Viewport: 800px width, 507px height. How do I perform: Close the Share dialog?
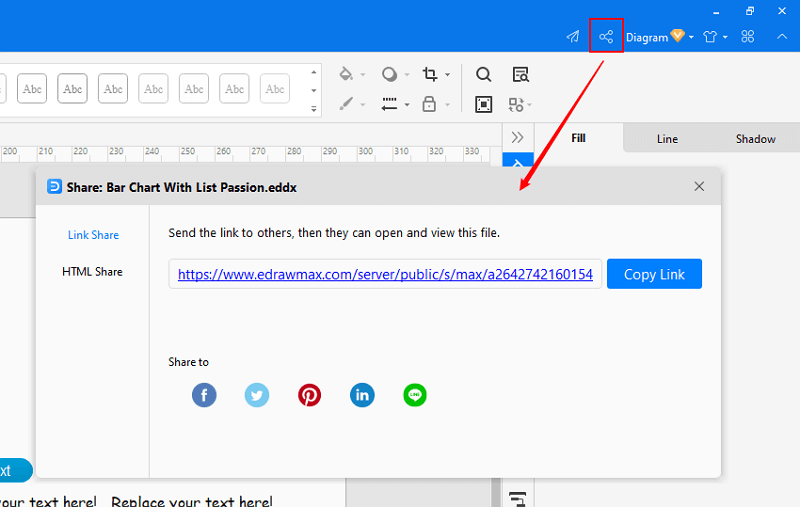pos(699,186)
